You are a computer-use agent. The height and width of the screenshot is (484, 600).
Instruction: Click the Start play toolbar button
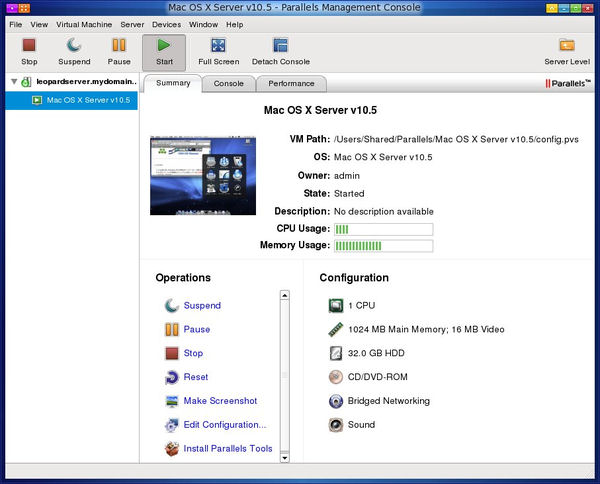point(164,52)
